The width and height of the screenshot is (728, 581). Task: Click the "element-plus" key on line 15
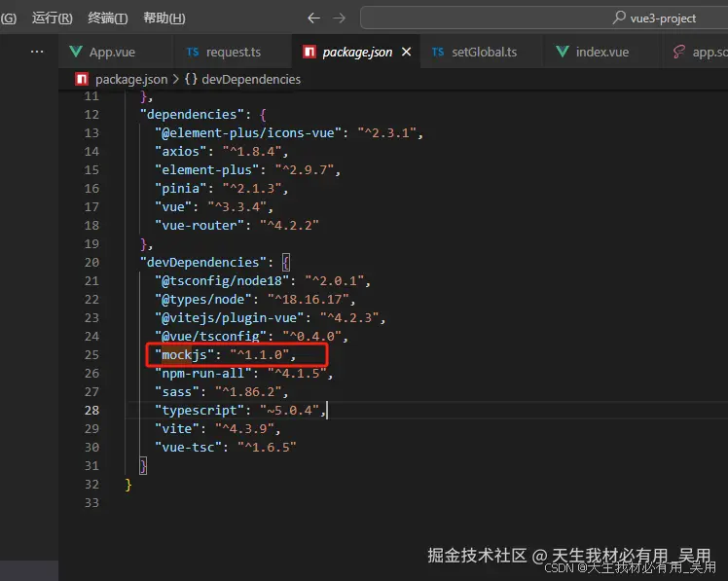click(x=206, y=170)
